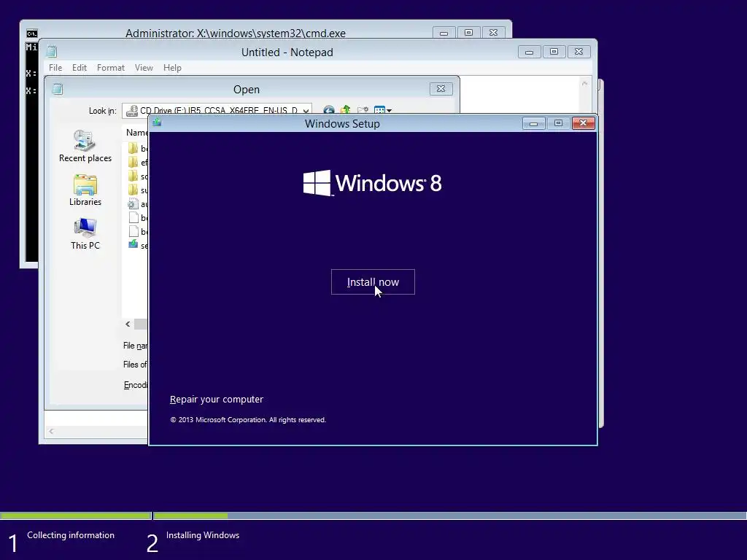Screen dimensions: 747x560
Task: Open the Notepad Format menu
Action: (x=111, y=68)
